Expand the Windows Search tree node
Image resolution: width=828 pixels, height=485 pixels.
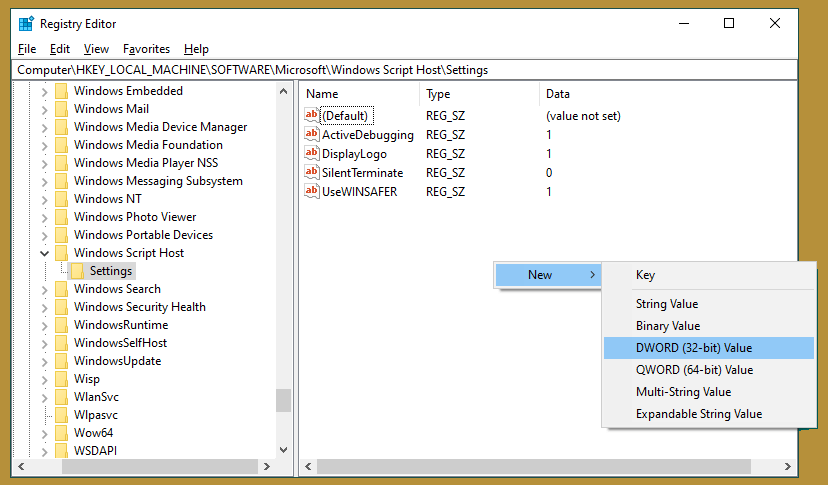click(44, 289)
